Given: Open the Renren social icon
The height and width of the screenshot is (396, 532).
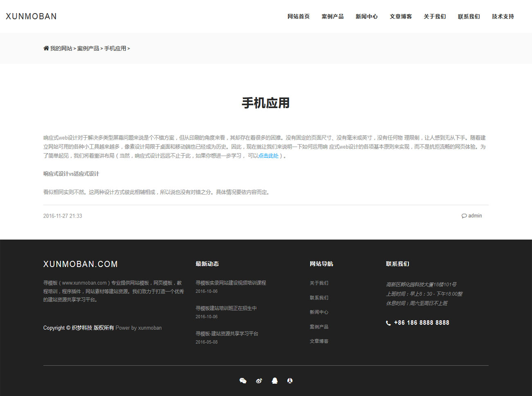Looking at the screenshot, I should 290,381.
